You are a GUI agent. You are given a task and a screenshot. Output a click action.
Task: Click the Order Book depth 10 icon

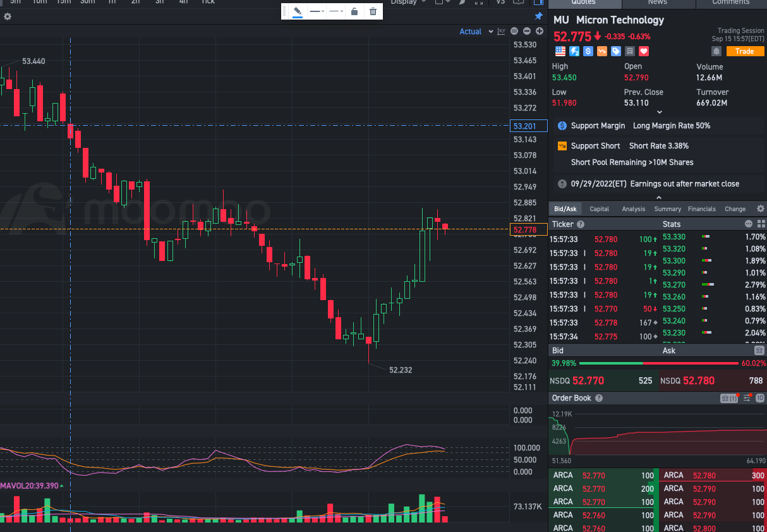(760, 398)
